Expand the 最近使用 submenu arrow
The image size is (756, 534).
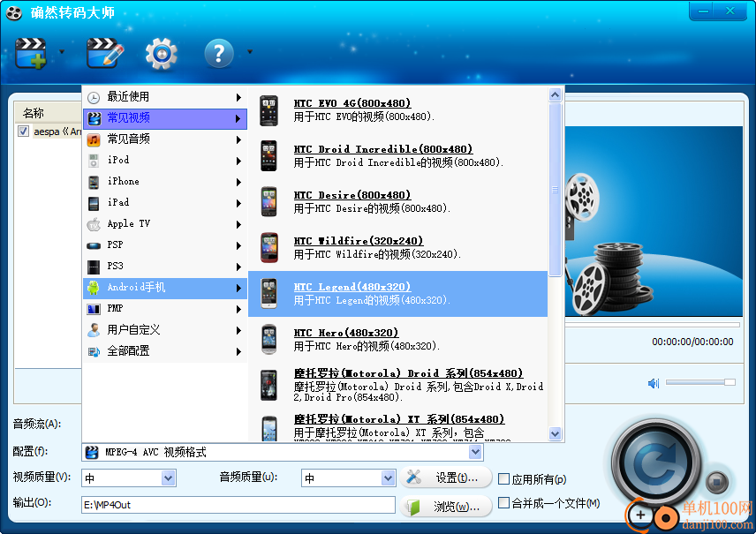click(238, 97)
